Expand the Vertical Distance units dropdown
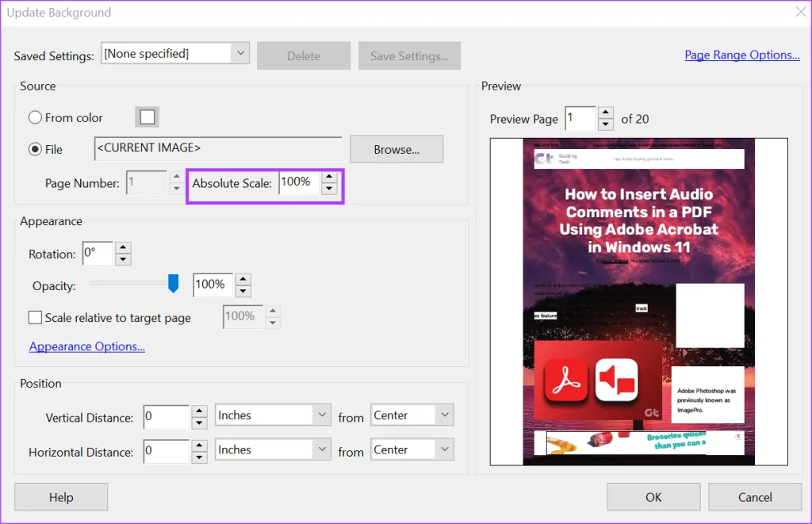 [321, 415]
